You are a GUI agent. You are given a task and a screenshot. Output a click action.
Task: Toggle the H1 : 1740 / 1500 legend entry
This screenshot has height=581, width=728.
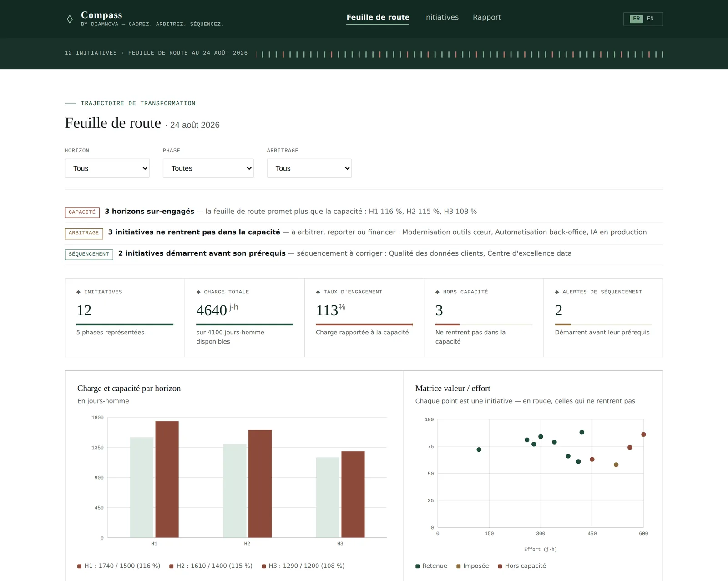pyautogui.click(x=119, y=566)
